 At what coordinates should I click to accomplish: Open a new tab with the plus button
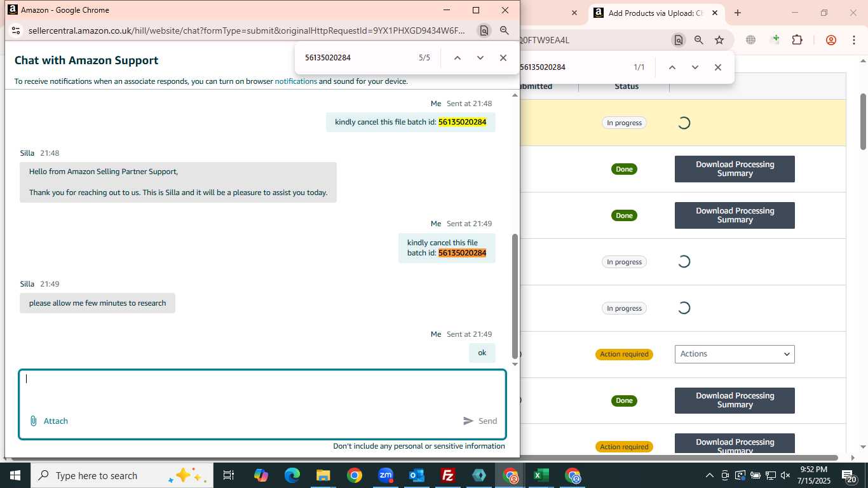pos(738,13)
